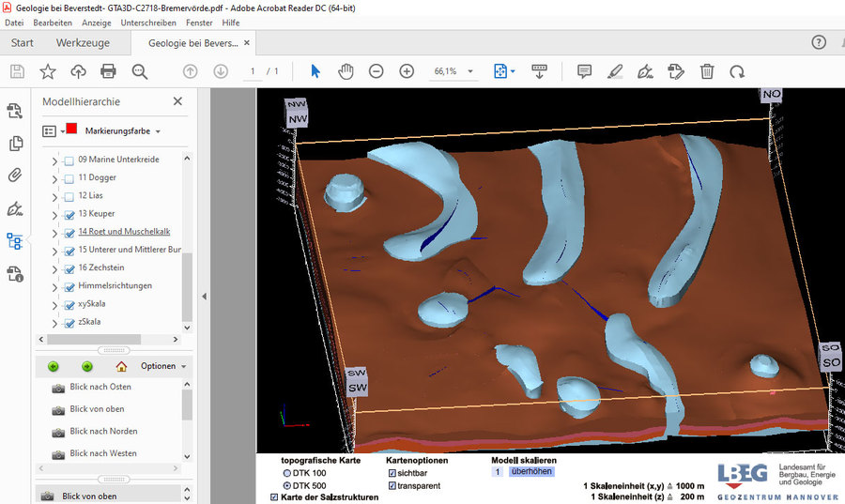This screenshot has height=504, width=845.
Task: Toggle the transparent map option
Action: click(392, 486)
